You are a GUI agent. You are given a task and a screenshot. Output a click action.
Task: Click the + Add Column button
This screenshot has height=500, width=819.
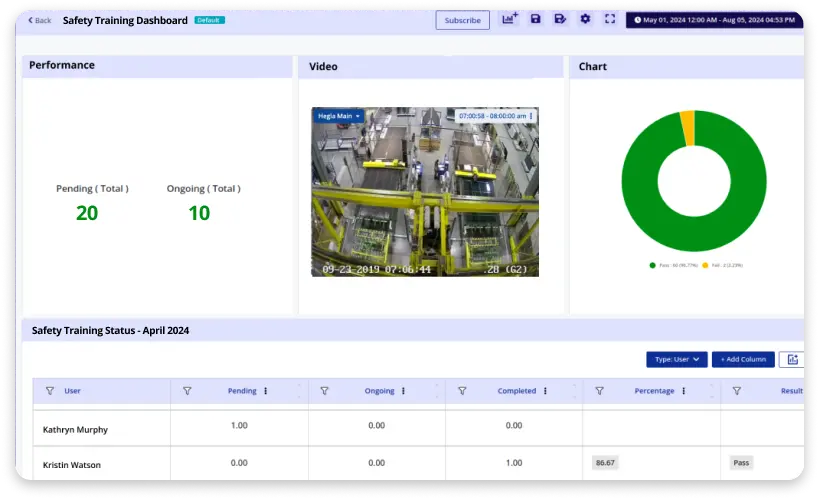click(743, 359)
